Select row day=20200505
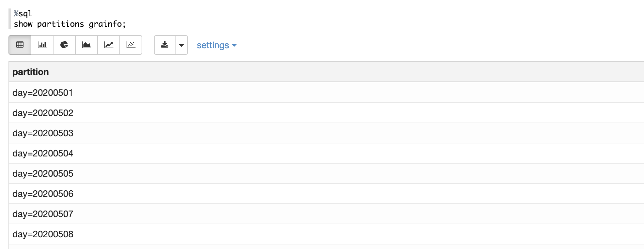Viewport: 644px width, 249px height. pyautogui.click(x=326, y=173)
